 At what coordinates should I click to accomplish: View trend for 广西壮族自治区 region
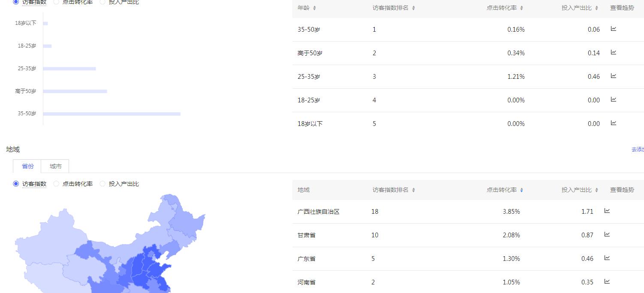pos(607,211)
